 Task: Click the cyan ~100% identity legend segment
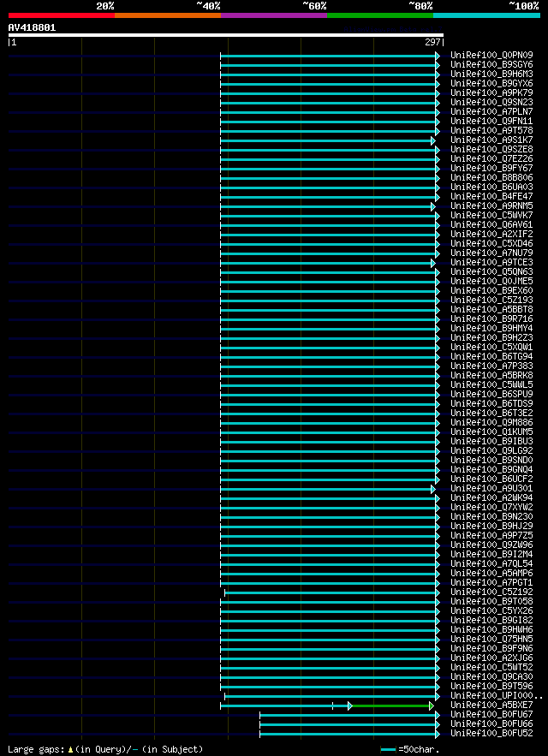[x=486, y=15]
